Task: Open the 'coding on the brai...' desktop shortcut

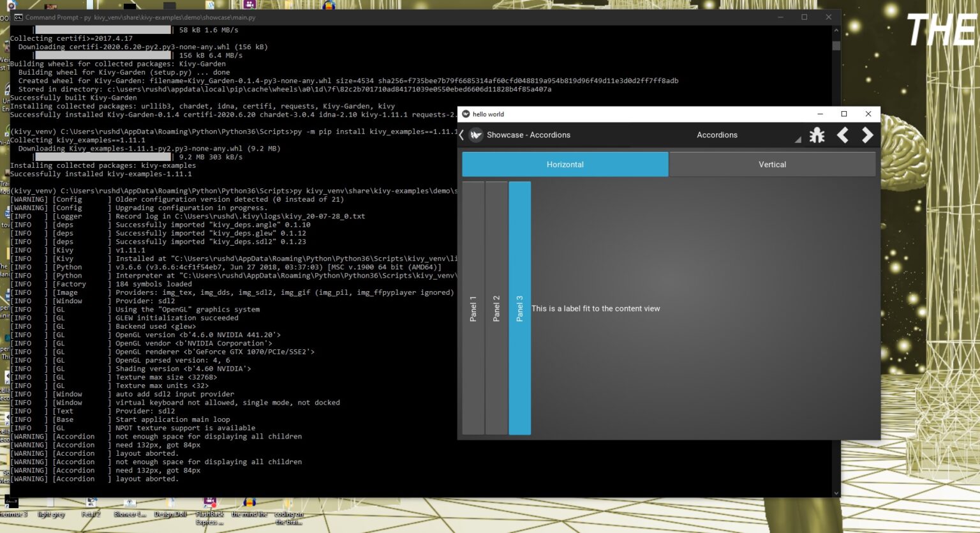Action: point(288,504)
